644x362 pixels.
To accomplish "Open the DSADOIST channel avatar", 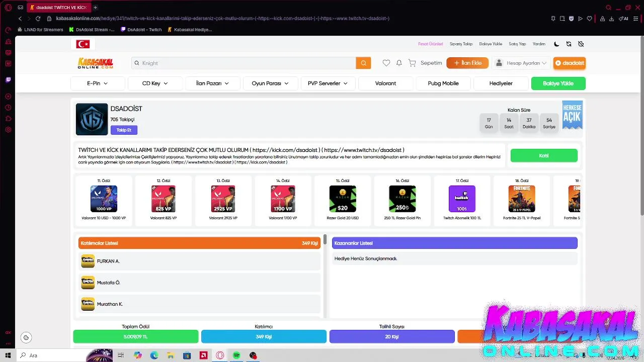I will tap(92, 119).
